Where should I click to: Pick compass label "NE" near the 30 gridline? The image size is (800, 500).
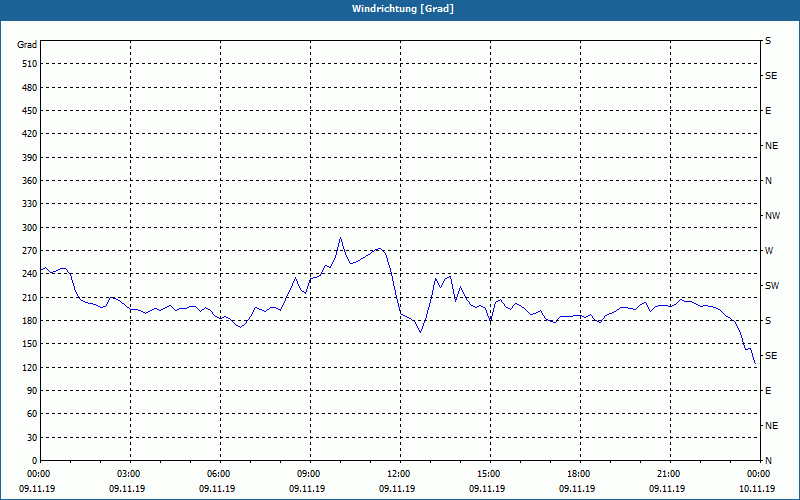coord(771,426)
